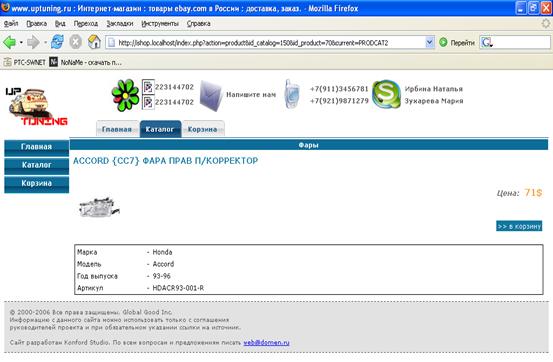The image size is (553, 362).
Task: Click phone number +7(921)9871279
Action: coord(339,101)
